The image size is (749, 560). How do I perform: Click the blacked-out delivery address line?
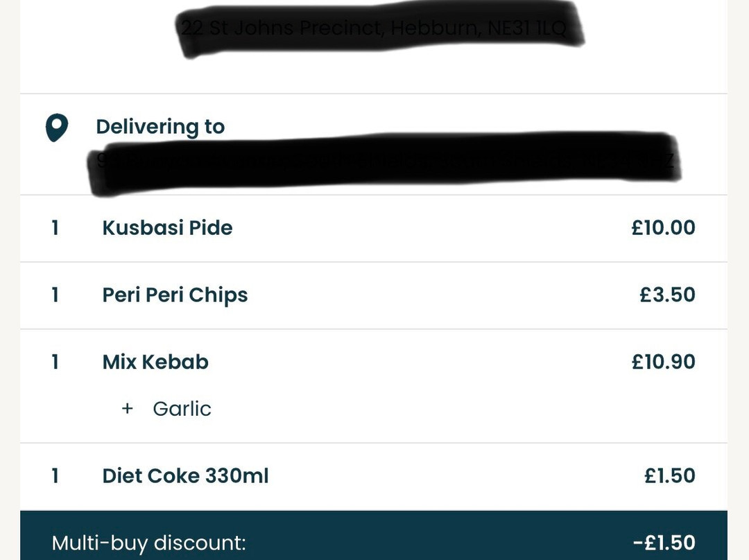pos(383,162)
